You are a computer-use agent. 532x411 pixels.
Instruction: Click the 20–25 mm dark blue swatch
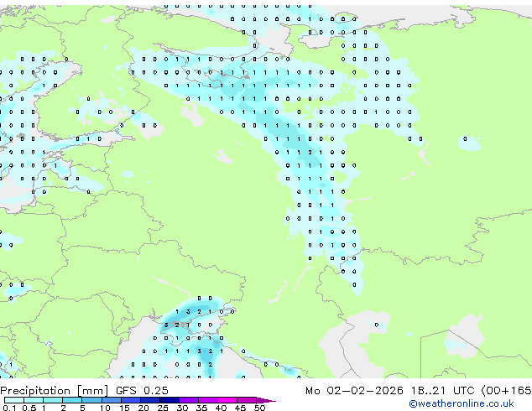point(150,400)
